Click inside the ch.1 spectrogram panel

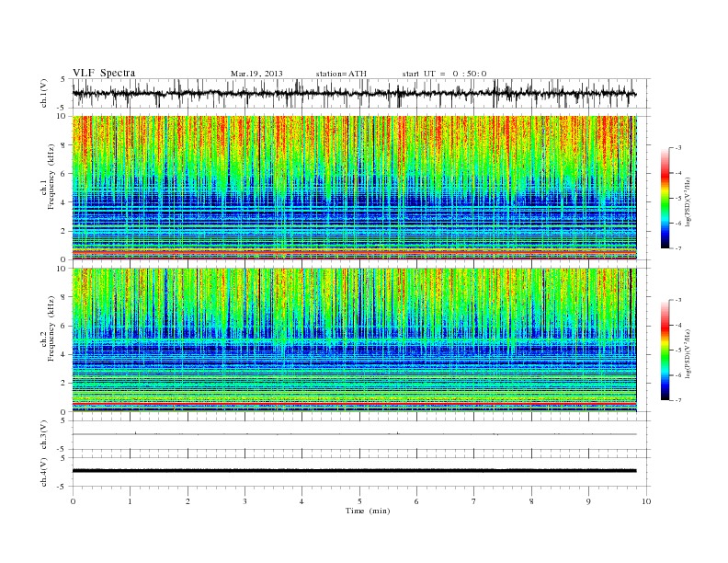point(354,188)
